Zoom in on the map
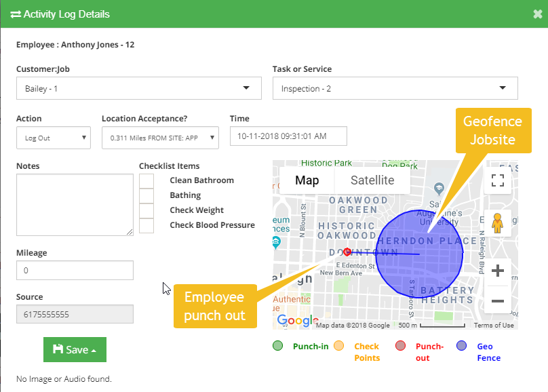The height and width of the screenshot is (392, 548). [x=497, y=271]
